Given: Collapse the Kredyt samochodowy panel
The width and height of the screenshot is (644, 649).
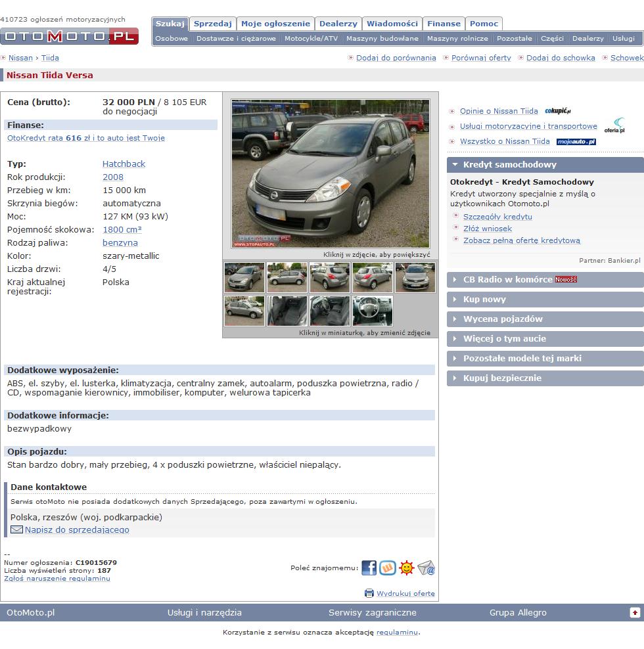Looking at the screenshot, I should point(545,165).
